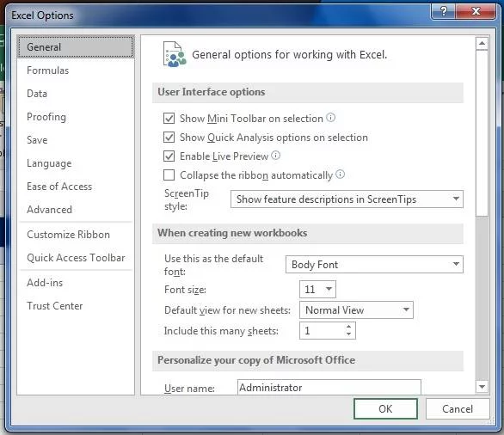The image size is (504, 435).
Task: Decrease the number of sheets to include
Action: point(348,334)
